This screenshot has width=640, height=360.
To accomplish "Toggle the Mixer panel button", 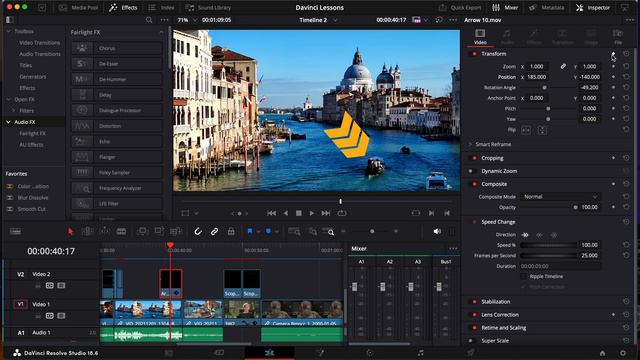I will pyautogui.click(x=505, y=7).
